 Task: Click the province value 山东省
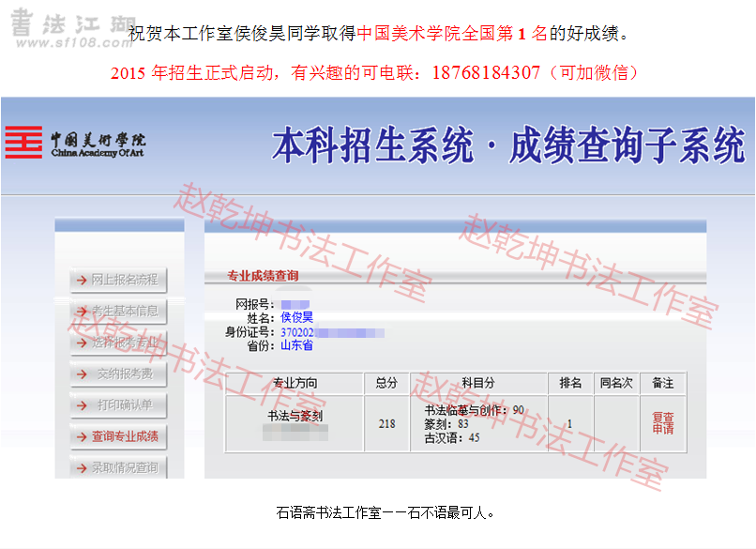[297, 345]
